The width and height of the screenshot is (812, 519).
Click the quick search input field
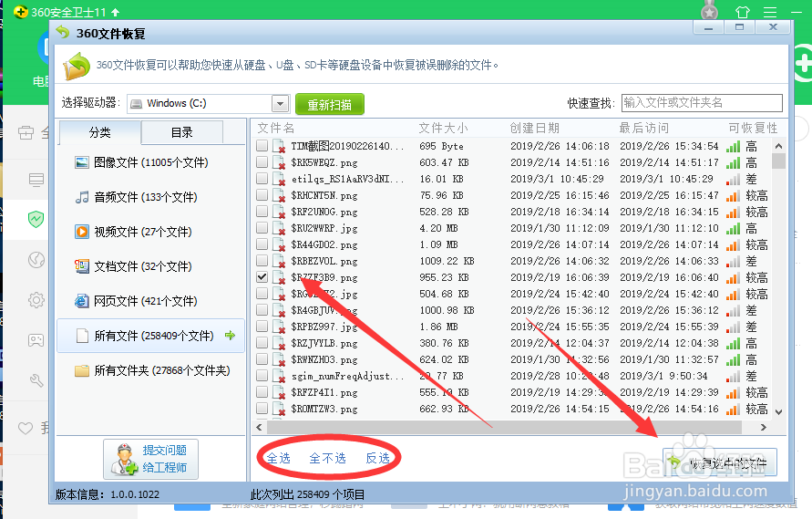pyautogui.click(x=702, y=103)
